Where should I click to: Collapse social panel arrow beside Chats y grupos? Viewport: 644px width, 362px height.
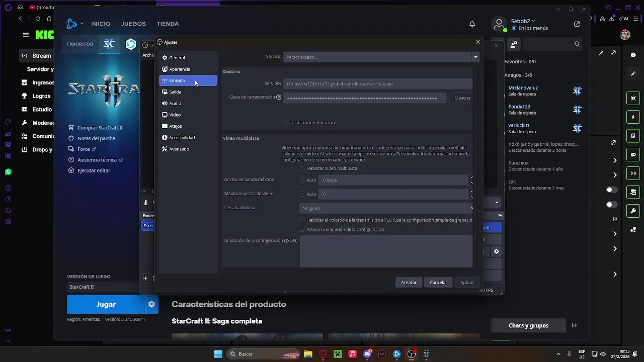point(574,325)
